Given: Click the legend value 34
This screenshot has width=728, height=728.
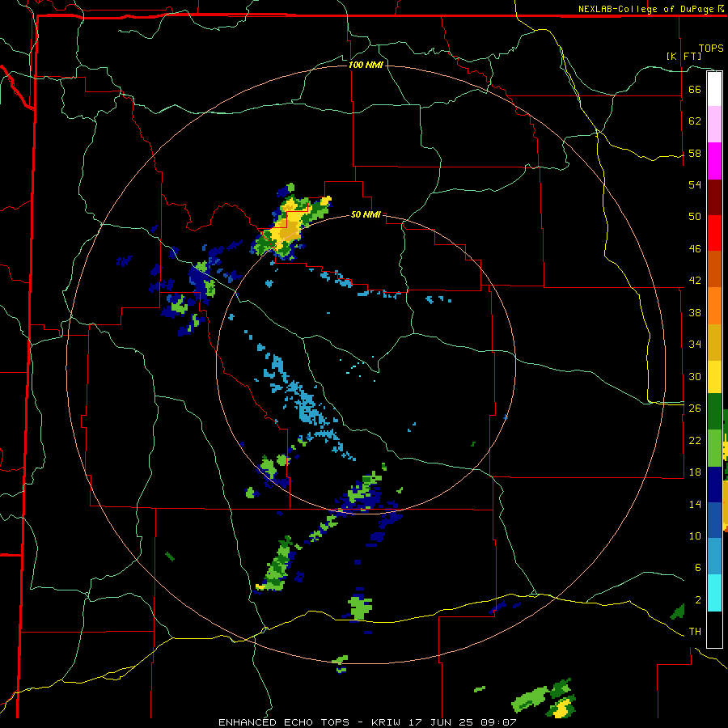Looking at the screenshot, I should (x=695, y=344).
